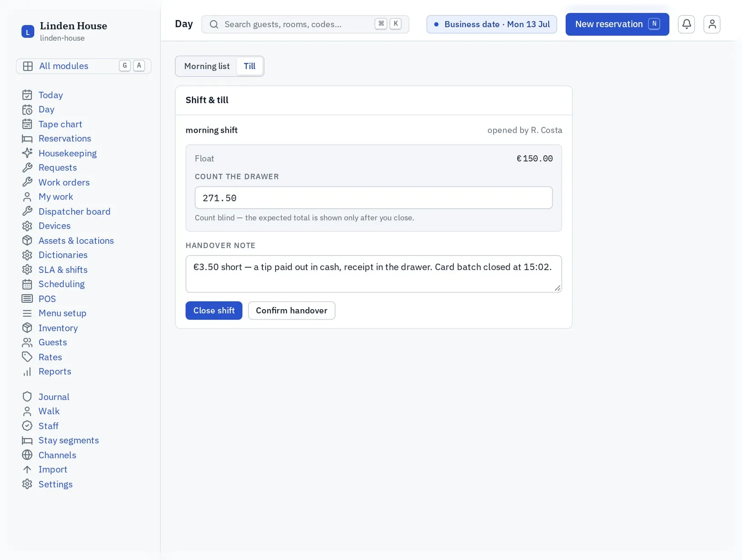Open Devices in the sidebar
Image resolution: width=742 pixels, height=560 pixels.
click(55, 226)
